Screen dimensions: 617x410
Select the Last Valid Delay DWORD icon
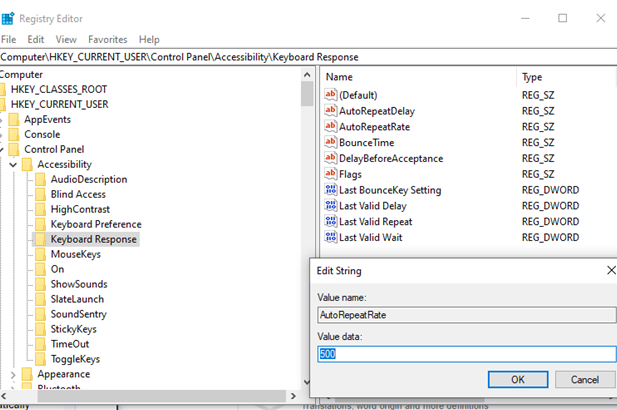331,205
